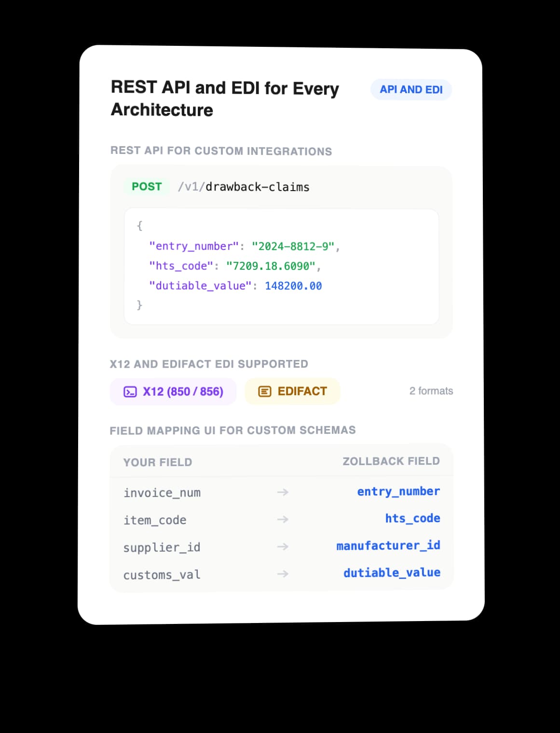Open the entry_number Zollback field link

pos(398,491)
